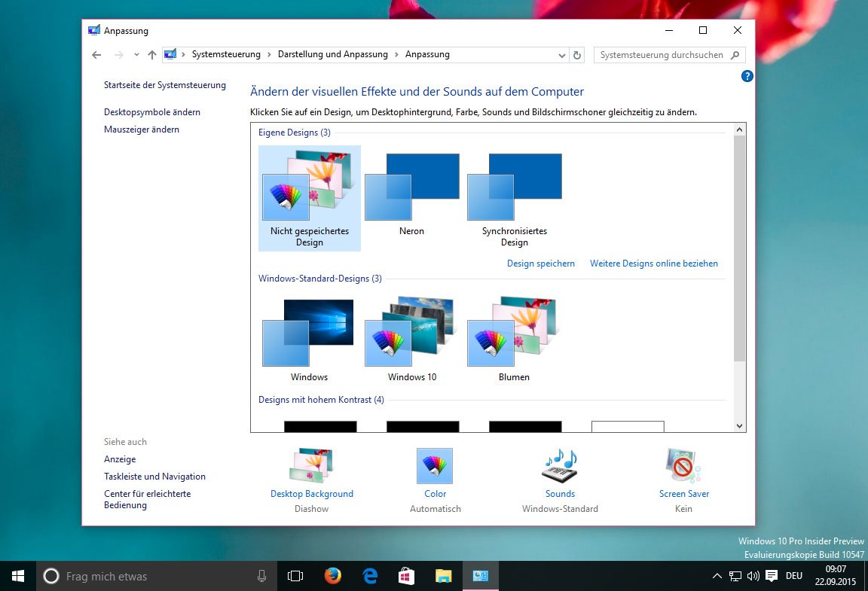Open the Screen Saver settings icon
The width and height of the screenshot is (868, 591).
point(683,465)
